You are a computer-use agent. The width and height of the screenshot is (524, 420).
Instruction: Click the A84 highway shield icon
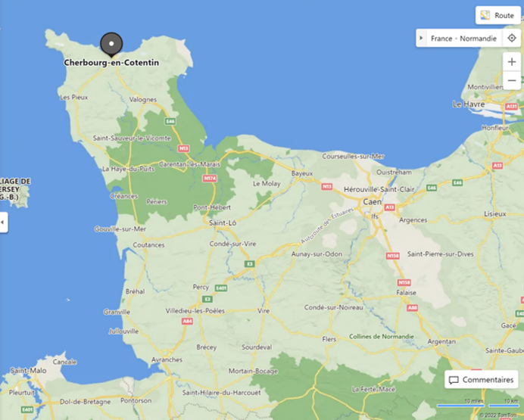187,321
